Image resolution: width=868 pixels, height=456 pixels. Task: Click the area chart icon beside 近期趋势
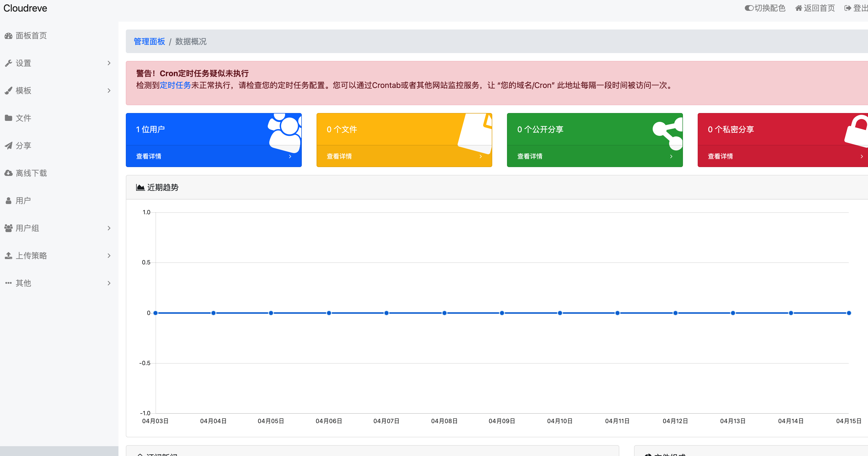pyautogui.click(x=140, y=187)
